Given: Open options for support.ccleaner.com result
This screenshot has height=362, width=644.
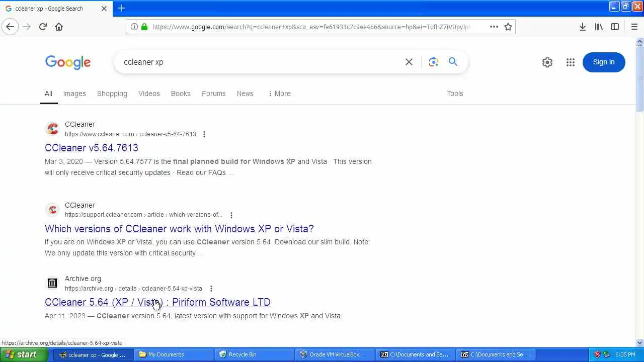Looking at the screenshot, I should 231,215.
